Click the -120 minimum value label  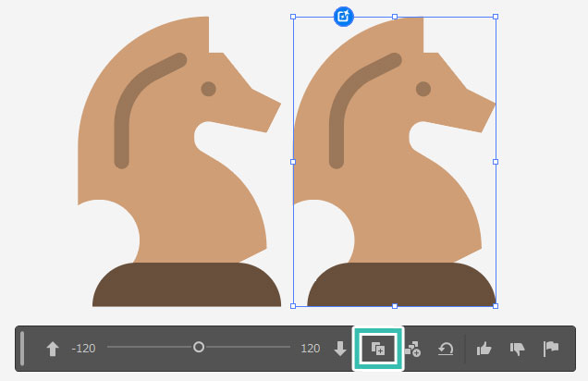coord(83,349)
